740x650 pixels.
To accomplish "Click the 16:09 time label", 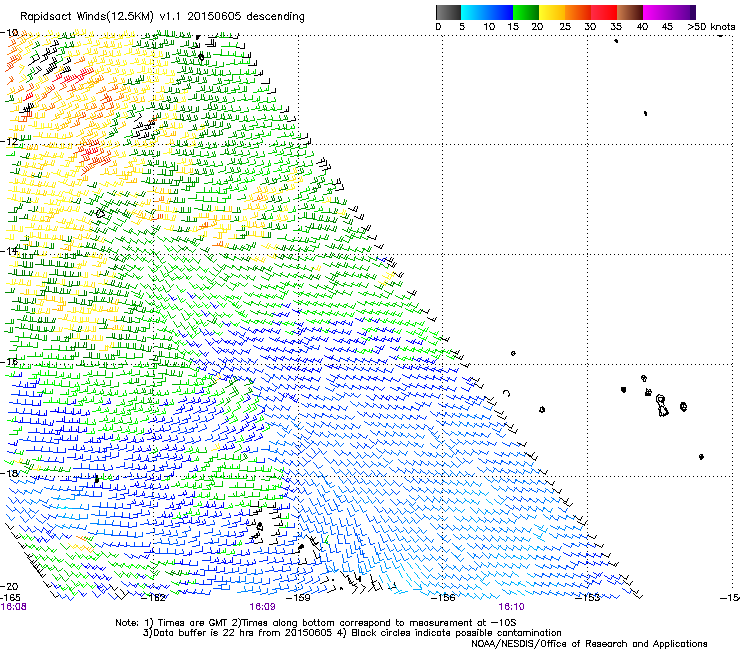I will (262, 607).
